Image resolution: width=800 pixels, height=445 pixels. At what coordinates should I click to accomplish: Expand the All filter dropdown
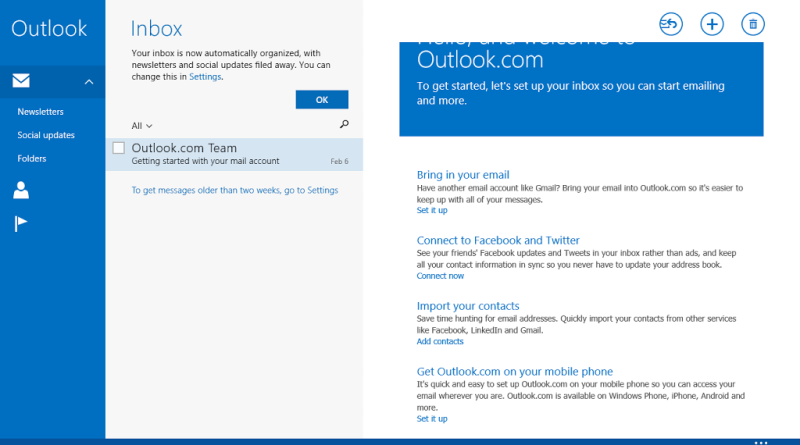click(x=142, y=126)
